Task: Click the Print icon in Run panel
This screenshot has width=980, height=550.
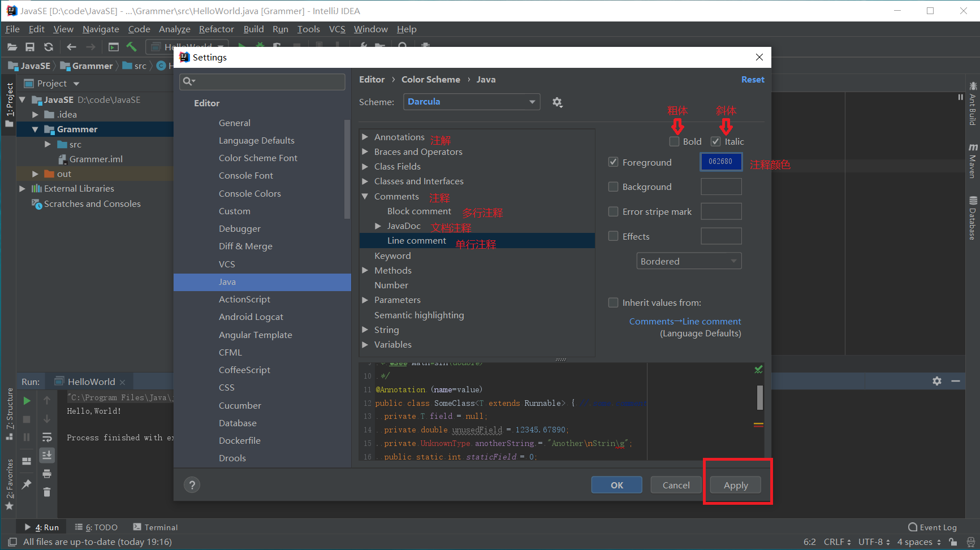Action: tap(47, 474)
